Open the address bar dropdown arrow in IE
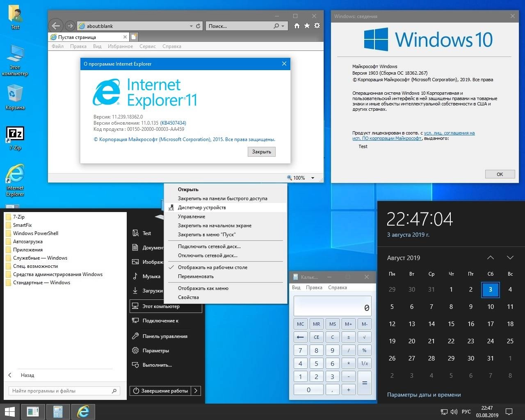The height and width of the screenshot is (420, 525). tap(191, 26)
